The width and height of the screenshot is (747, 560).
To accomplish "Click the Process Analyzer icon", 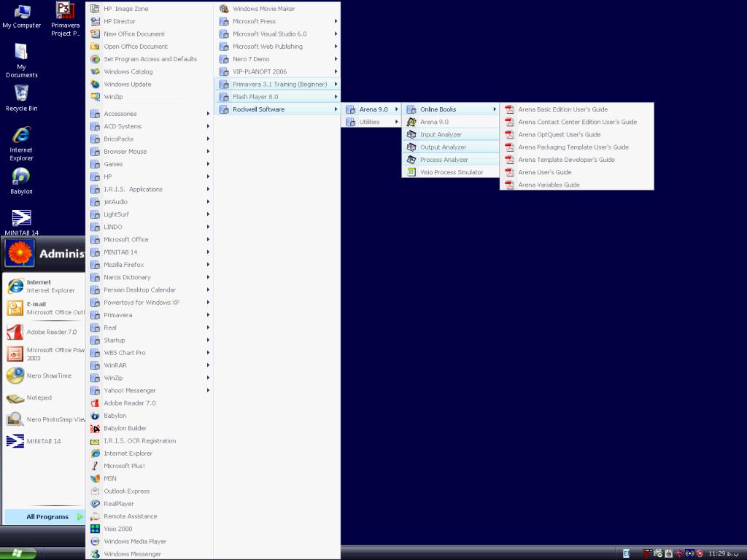I will tap(411, 160).
